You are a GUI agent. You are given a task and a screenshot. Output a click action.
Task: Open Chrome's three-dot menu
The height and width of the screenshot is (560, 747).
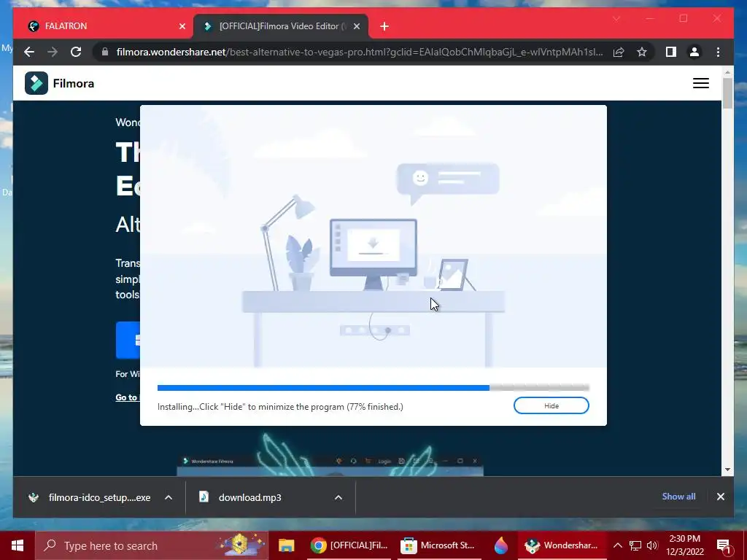[x=718, y=52]
